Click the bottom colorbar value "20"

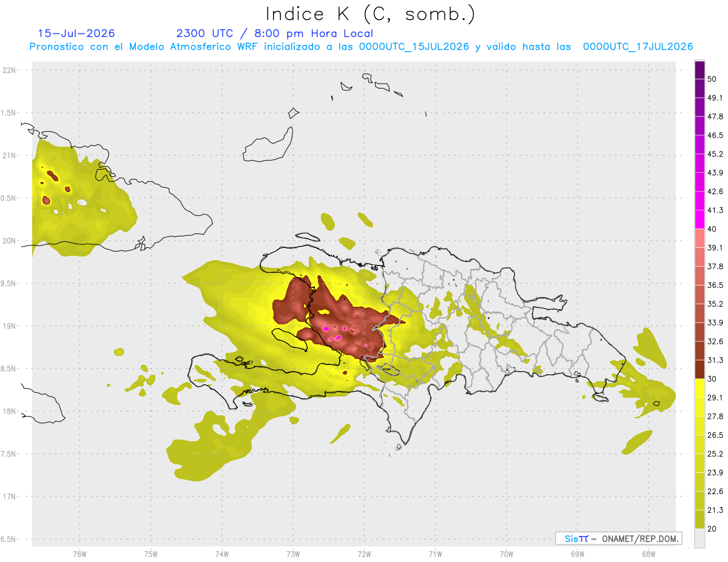[x=713, y=529]
